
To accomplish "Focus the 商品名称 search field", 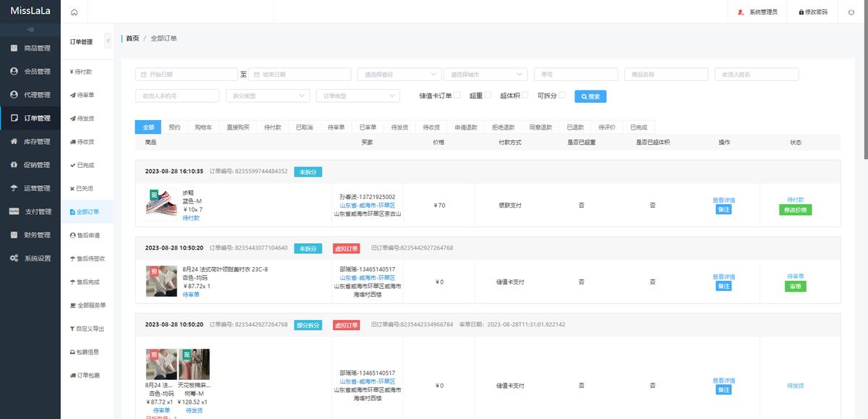I will point(666,74).
